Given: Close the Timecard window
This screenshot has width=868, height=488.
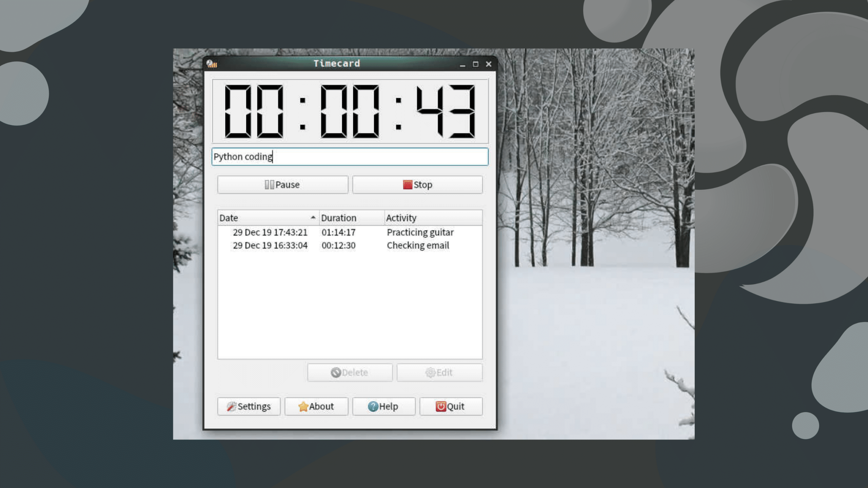Looking at the screenshot, I should (x=489, y=64).
